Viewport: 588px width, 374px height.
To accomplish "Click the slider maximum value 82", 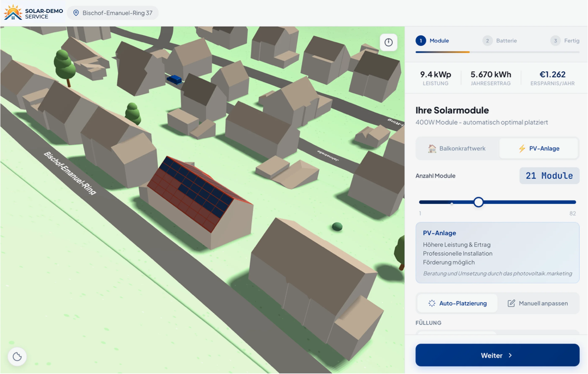I will click(573, 213).
